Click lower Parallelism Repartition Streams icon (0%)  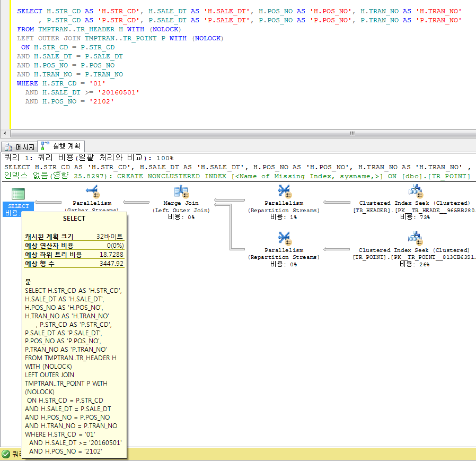click(285, 238)
